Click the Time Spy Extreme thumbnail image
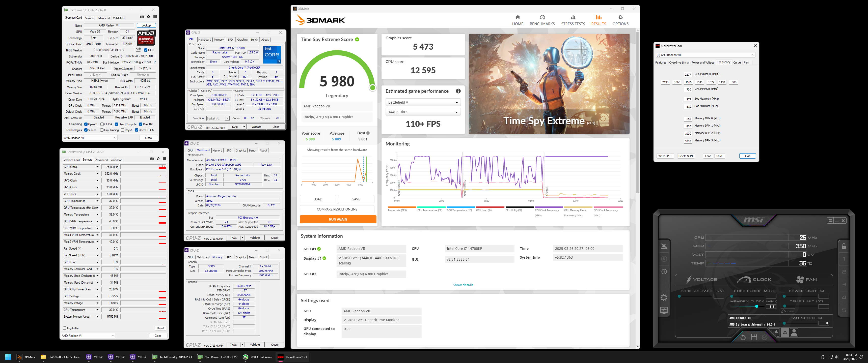Image resolution: width=868 pixels, height=363 pixels. pos(549,84)
